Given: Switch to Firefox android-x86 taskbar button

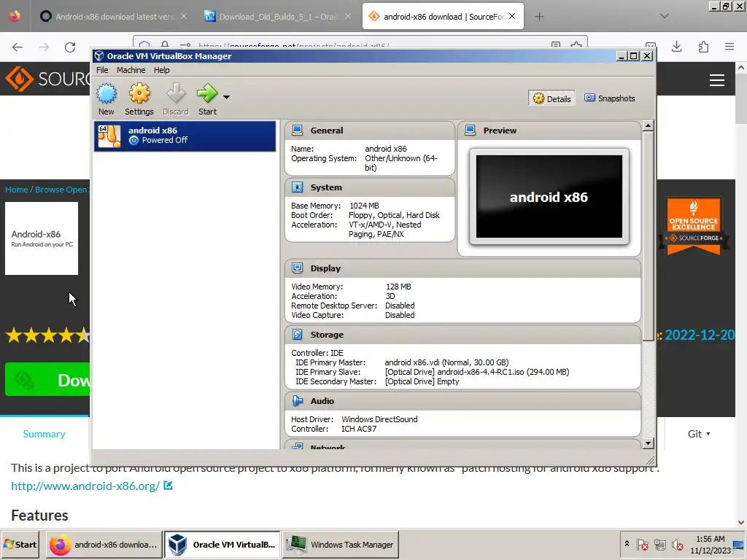Looking at the screenshot, I should 104,544.
